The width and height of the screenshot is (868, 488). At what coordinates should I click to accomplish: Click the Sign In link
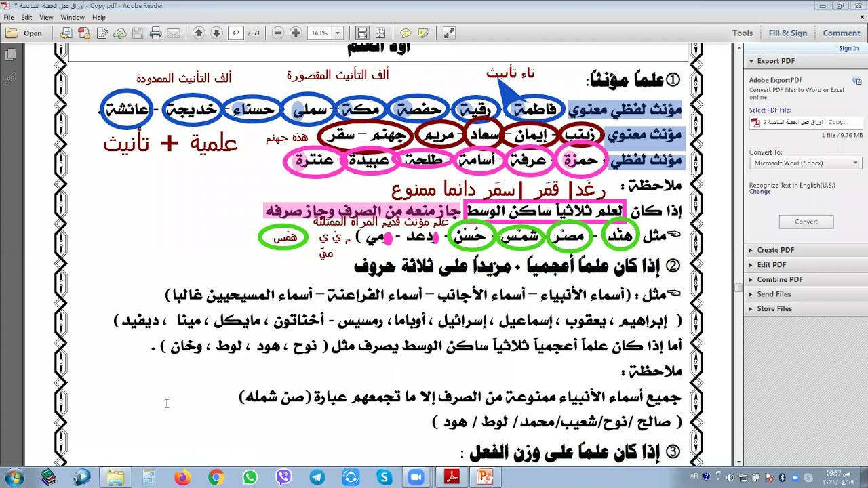(849, 48)
